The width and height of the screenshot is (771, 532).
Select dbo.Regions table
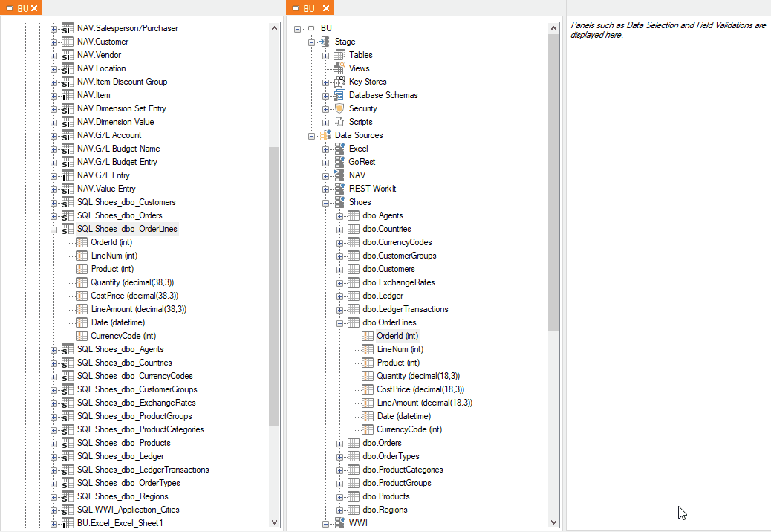coord(385,510)
